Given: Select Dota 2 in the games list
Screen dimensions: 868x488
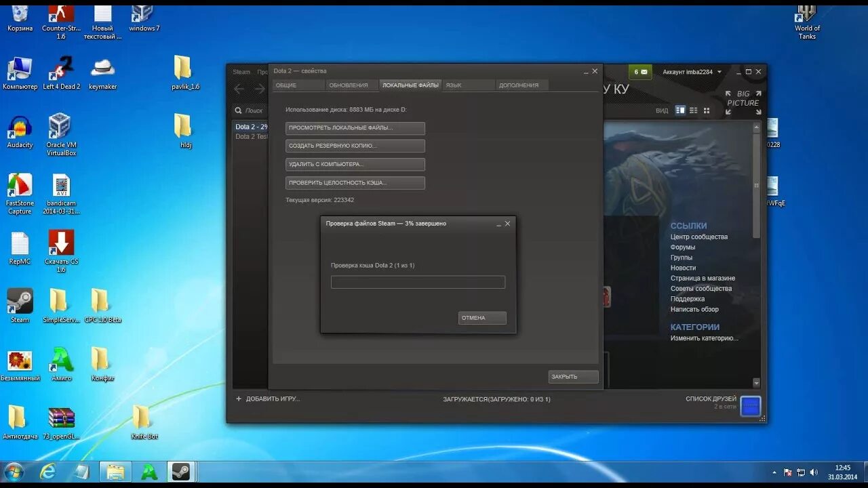Looking at the screenshot, I should point(250,127).
